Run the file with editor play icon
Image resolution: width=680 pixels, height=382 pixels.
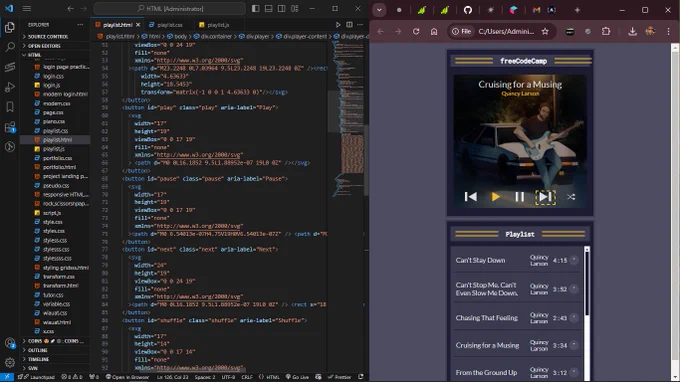pyautogui.click(x=338, y=25)
